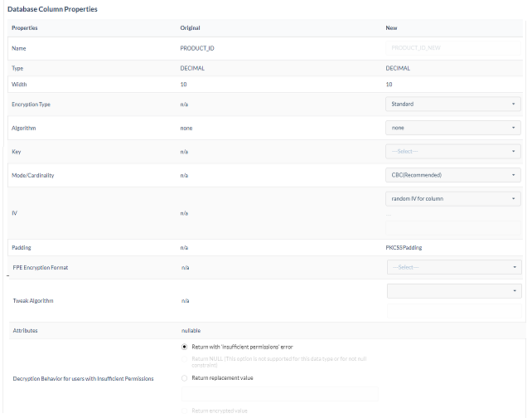Expand the 'random IV for column' dropdown
This screenshot has height=418, width=532.
tap(453, 199)
